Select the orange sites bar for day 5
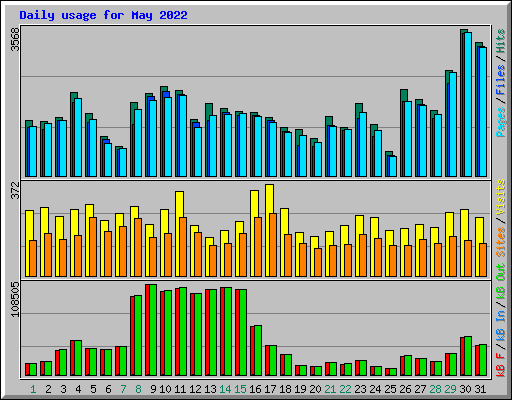Screen dimensions: 512x400 pyautogui.click(x=93, y=247)
